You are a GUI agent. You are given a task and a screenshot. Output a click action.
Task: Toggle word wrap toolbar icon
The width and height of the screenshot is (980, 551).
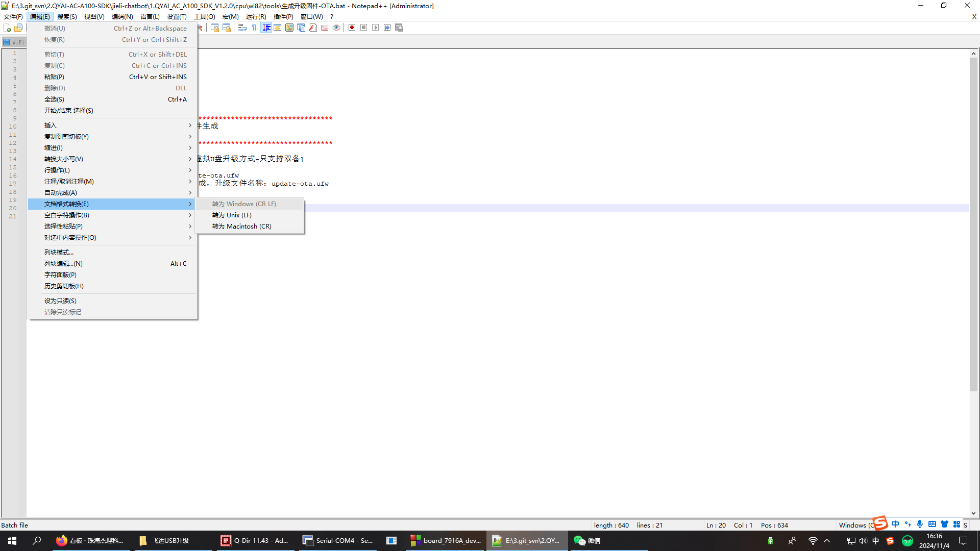point(242,28)
